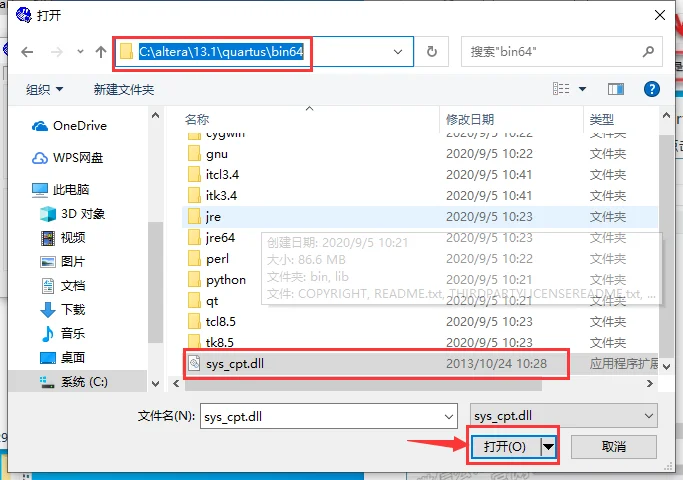This screenshot has width=683, height=480.
Task: Open the recent locations dropdown chevron
Action: coord(80,52)
